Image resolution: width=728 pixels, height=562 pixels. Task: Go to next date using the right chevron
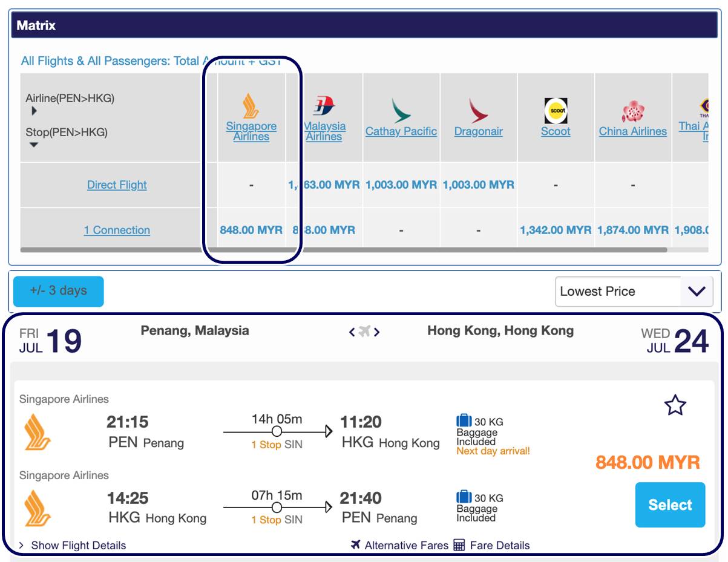376,332
